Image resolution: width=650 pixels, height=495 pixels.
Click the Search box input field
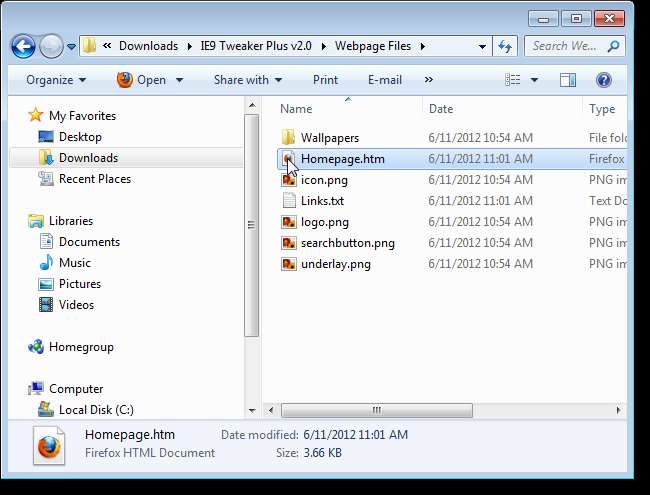(565, 46)
